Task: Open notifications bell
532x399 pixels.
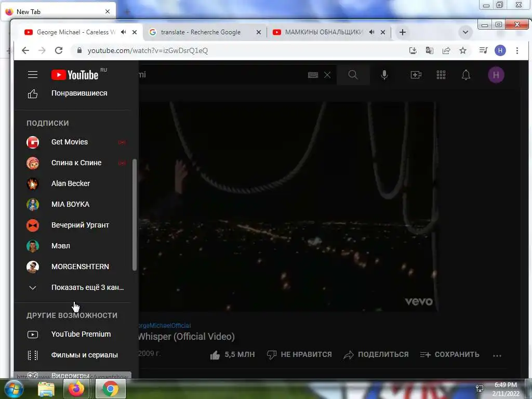Action: [x=466, y=75]
